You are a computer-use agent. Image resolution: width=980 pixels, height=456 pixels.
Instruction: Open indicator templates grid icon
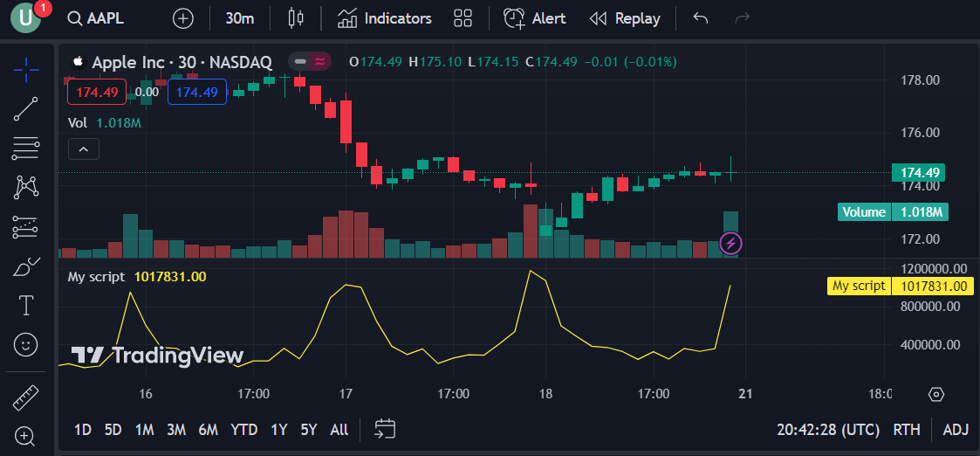click(x=463, y=18)
